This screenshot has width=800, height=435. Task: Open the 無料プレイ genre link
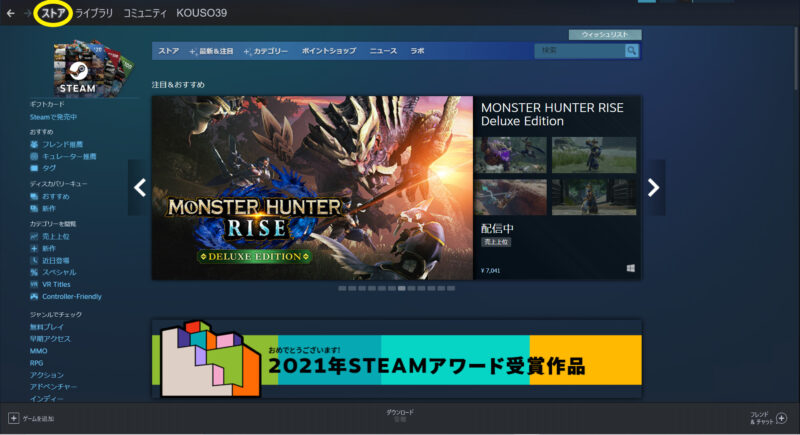coord(46,327)
